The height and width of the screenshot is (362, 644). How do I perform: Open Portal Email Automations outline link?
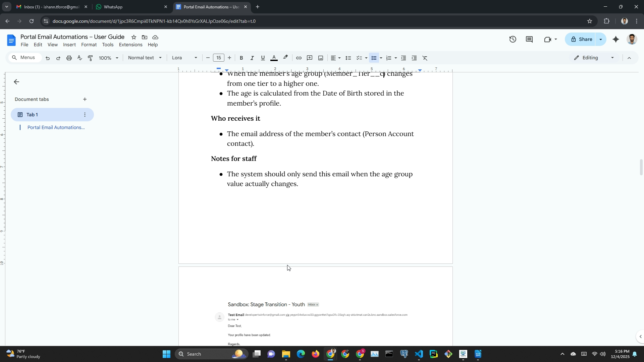[x=56, y=127]
